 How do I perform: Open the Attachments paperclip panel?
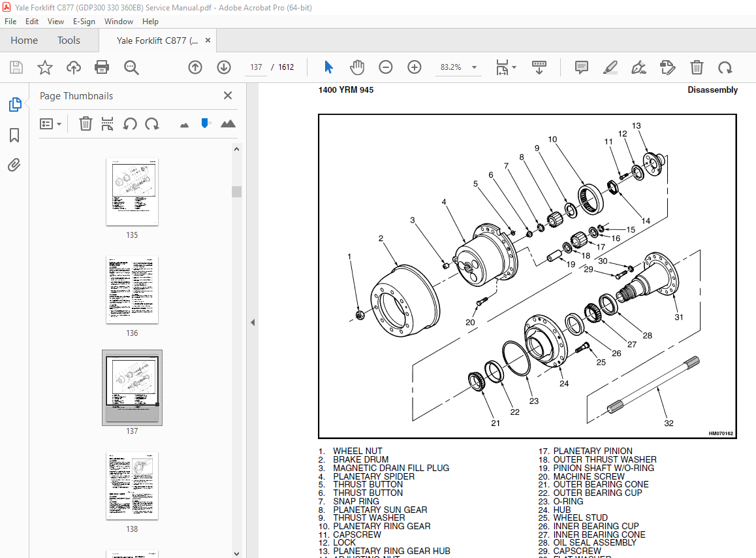[14, 165]
